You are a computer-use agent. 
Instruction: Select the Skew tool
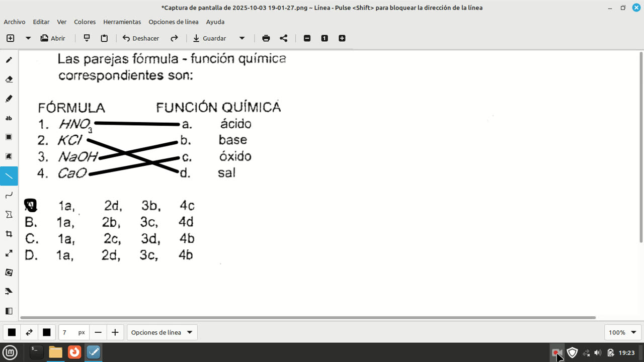point(9,292)
